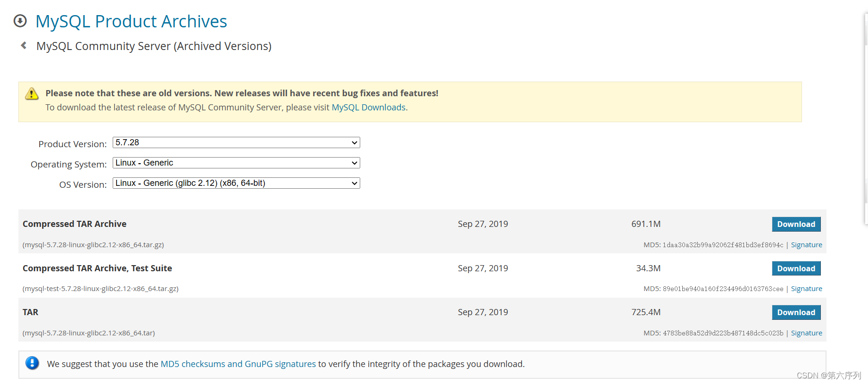The image size is (868, 384).
Task: Open Signature link for the .tar package
Action: tap(806, 333)
